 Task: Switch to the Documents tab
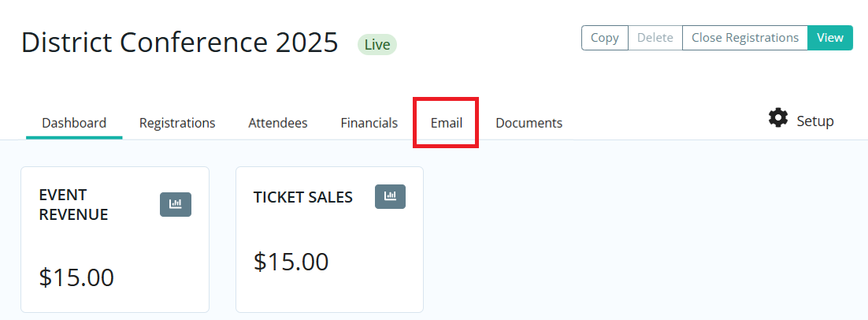(529, 123)
